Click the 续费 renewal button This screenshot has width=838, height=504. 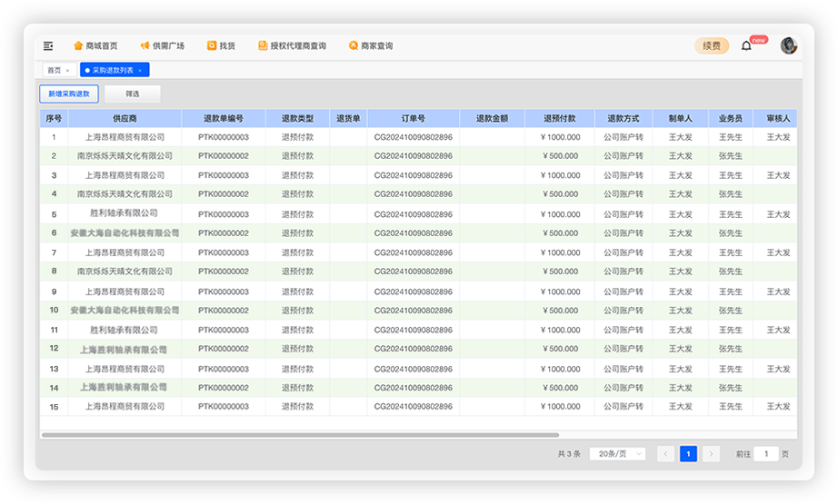[x=712, y=46]
